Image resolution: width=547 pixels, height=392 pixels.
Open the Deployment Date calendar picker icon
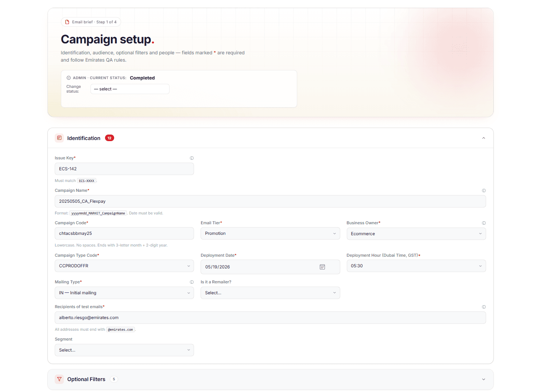click(x=322, y=267)
